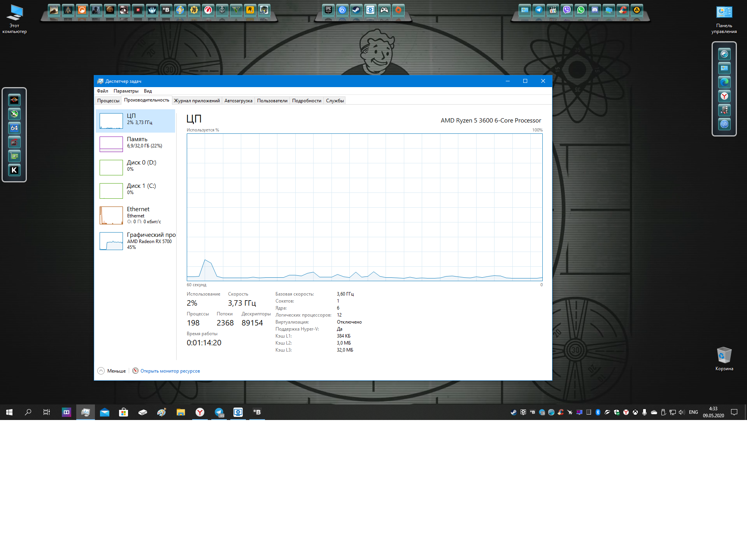Image resolution: width=747 pixels, height=560 pixels.
Task: Open Rockstar Games Launcher in the dock
Action: (250, 10)
